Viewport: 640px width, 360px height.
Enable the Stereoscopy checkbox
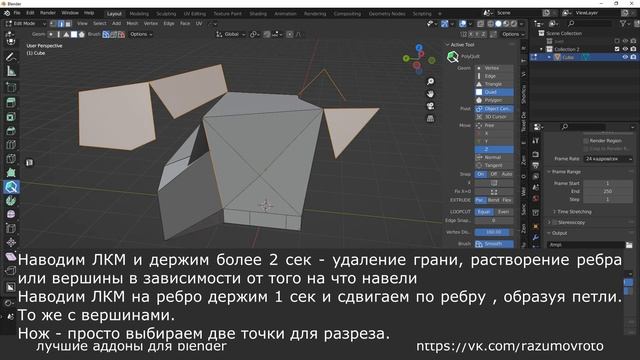coord(554,222)
